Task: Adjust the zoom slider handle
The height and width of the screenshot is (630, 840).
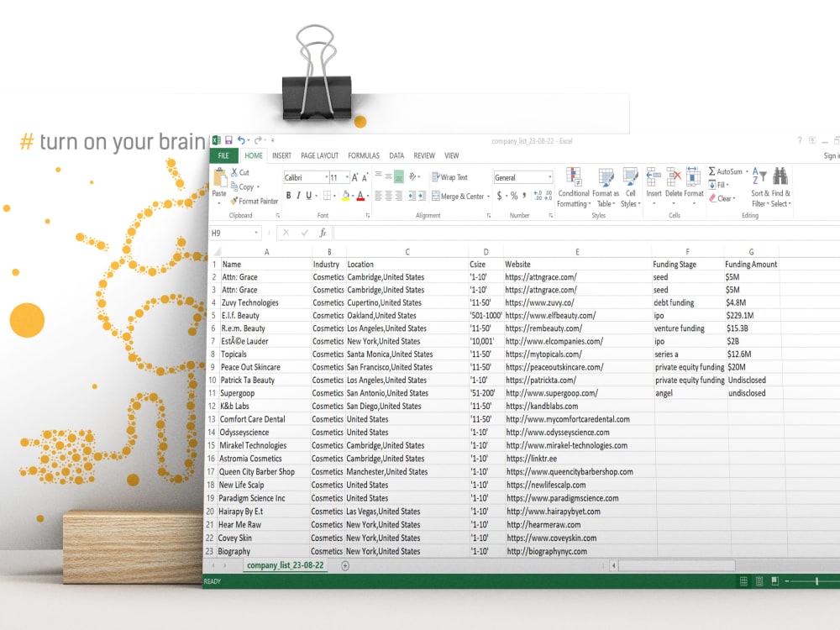Action: tap(816, 581)
